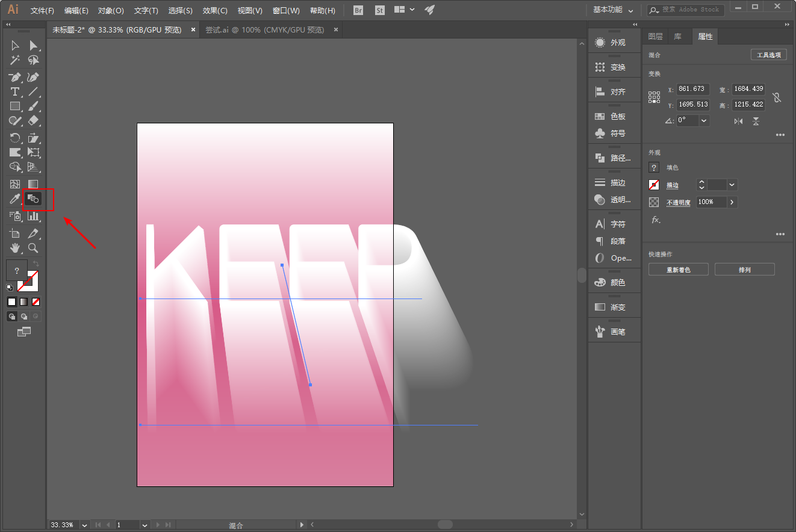The width and height of the screenshot is (796, 532).
Task: Select the Direct Selection tool
Action: (34, 46)
